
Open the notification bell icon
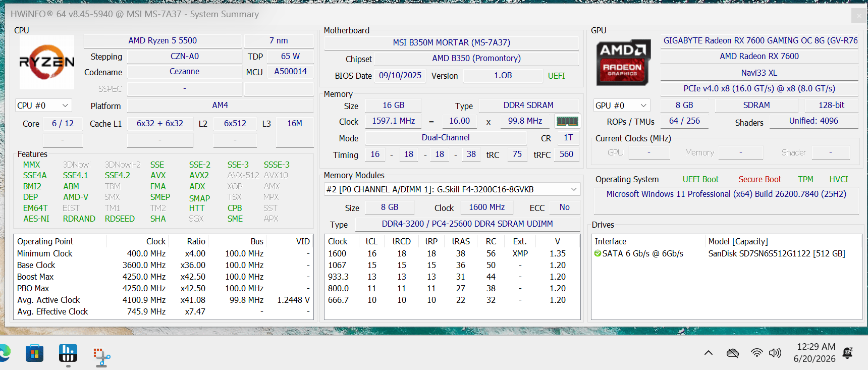[x=848, y=353]
